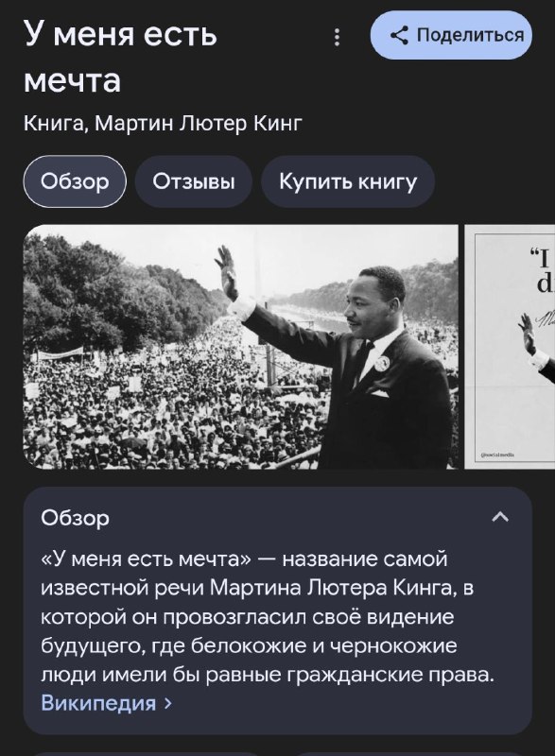
Task: Click the Обзор heading inside the card
Action: click(x=76, y=518)
